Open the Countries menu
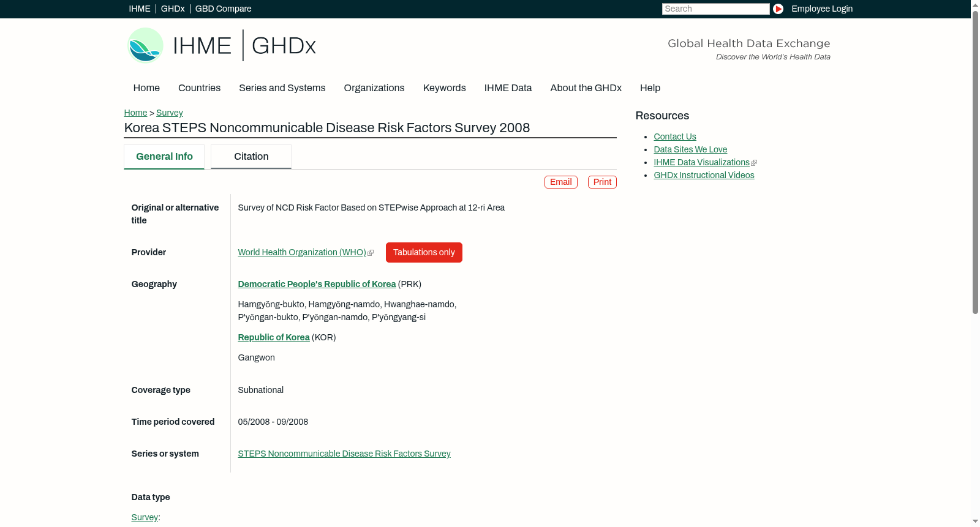 (199, 88)
